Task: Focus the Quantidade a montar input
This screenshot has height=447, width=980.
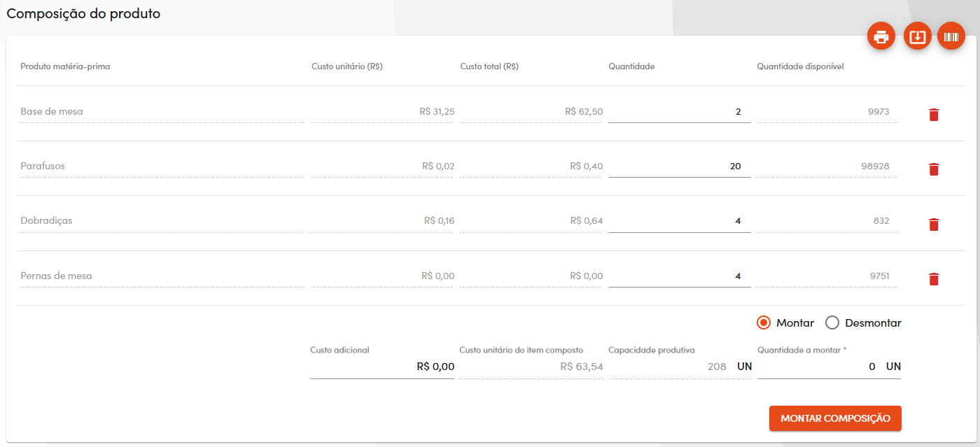Action: (819, 367)
